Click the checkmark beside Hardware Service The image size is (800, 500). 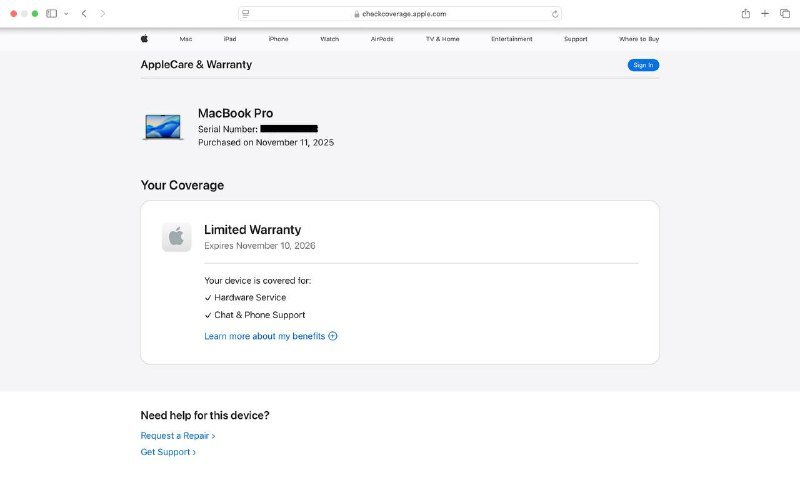(208, 298)
